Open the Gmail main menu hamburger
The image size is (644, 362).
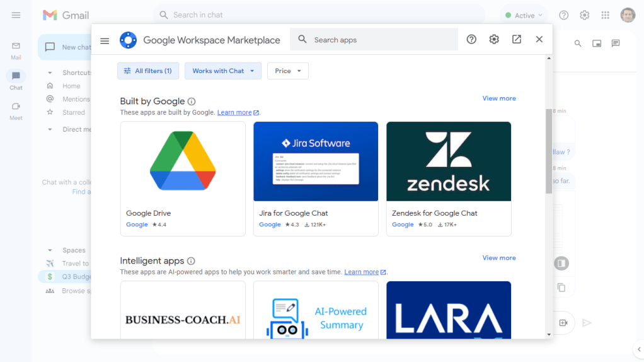[x=16, y=15]
